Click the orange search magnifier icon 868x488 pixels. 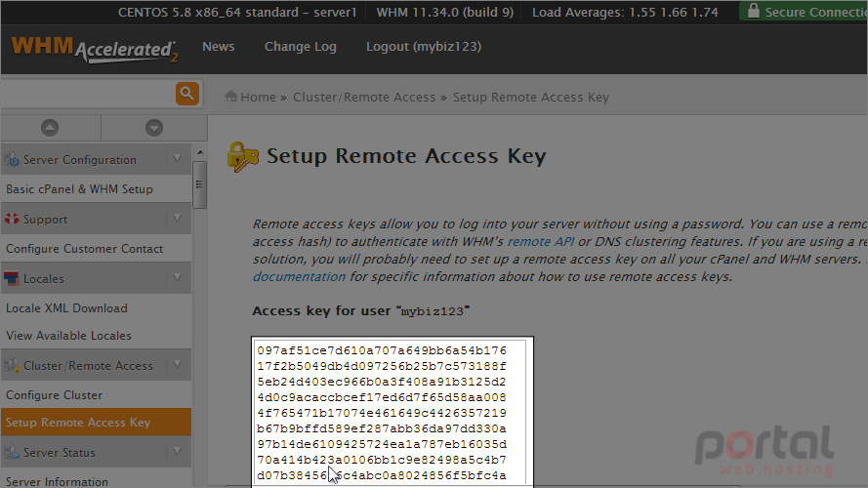(x=187, y=94)
